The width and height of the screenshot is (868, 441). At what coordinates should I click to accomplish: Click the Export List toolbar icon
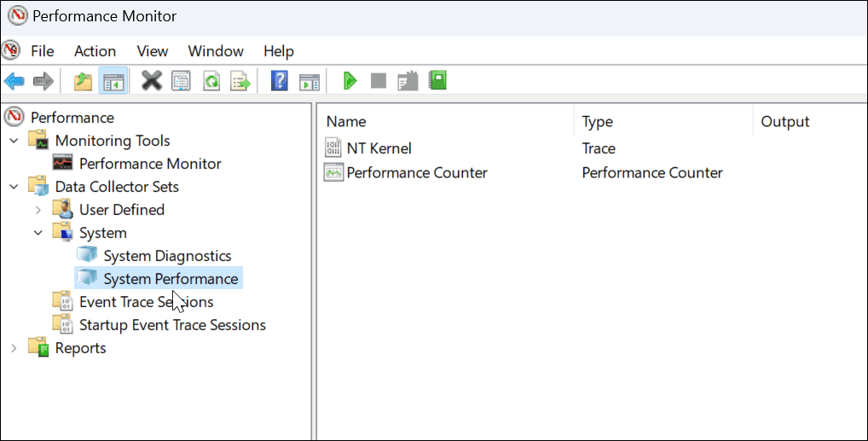pos(240,81)
